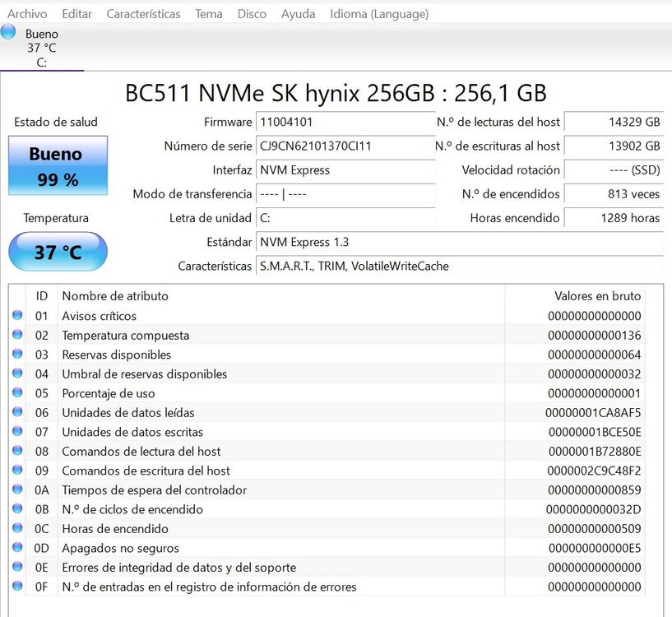The width and height of the screenshot is (672, 617).
Task: Click raw value 0000000000032D
Action: pos(594,509)
